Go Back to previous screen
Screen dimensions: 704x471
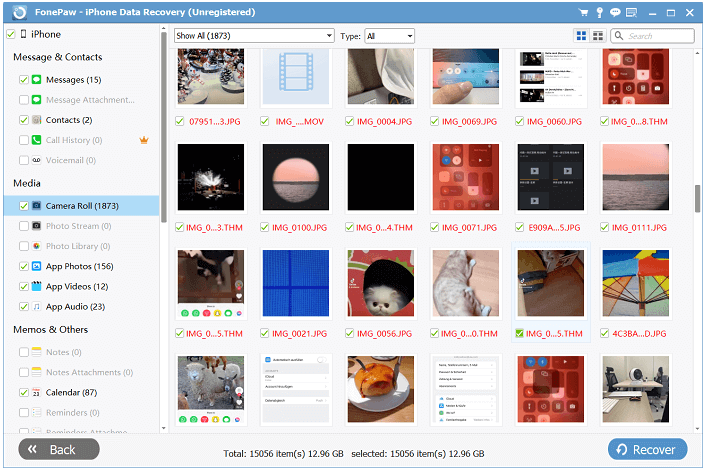point(59,449)
